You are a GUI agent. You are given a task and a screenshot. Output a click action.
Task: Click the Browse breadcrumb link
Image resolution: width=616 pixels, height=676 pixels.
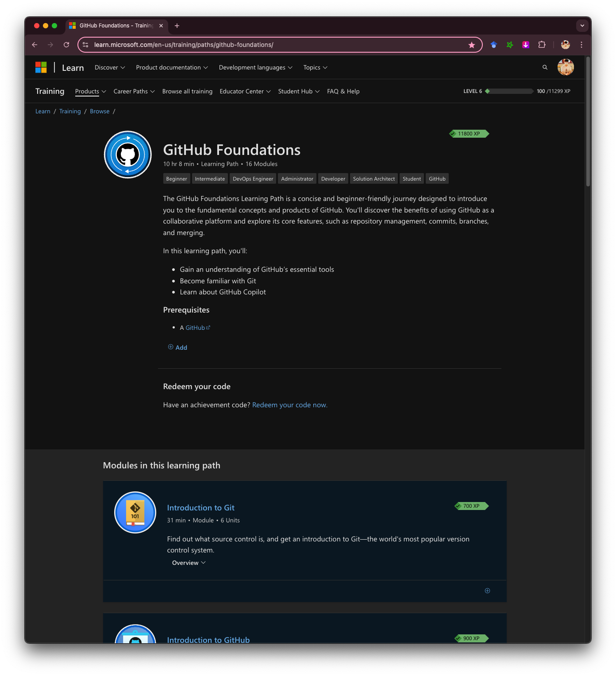(100, 111)
